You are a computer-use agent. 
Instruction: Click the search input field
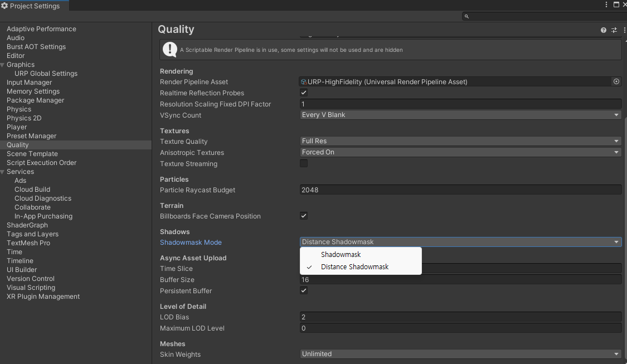544,16
